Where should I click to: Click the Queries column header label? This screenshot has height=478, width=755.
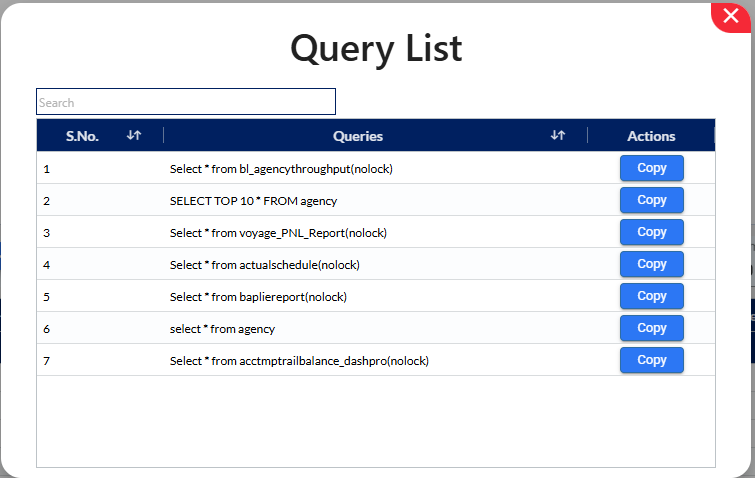[x=358, y=136]
